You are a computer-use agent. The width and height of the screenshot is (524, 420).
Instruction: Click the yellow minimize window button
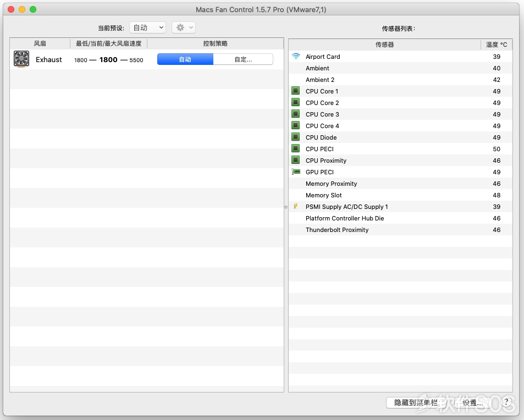click(x=22, y=9)
